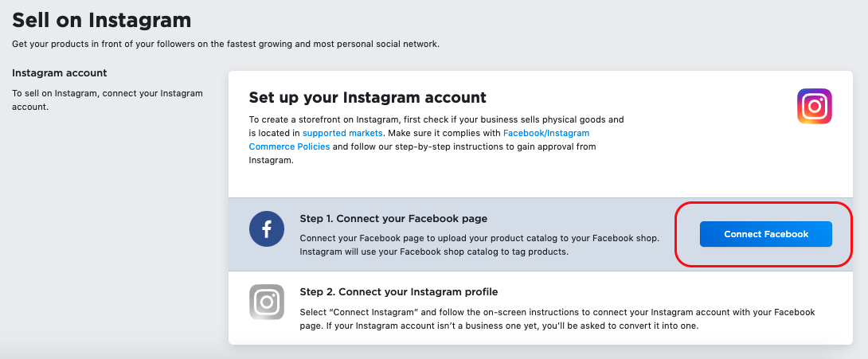Click the text mentioning approval from Instagram
Screen dimensions: 868x359
[422, 153]
